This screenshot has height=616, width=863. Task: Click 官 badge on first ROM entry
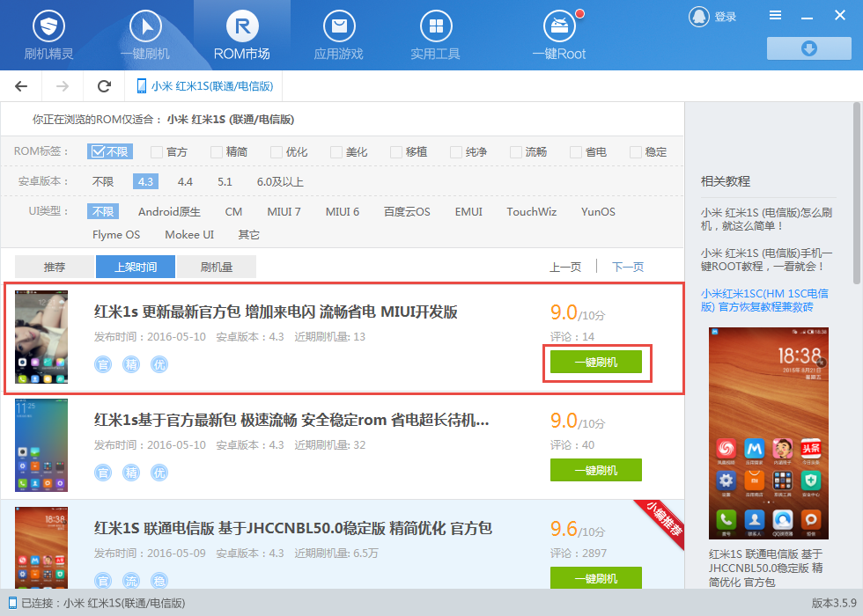coord(103,364)
